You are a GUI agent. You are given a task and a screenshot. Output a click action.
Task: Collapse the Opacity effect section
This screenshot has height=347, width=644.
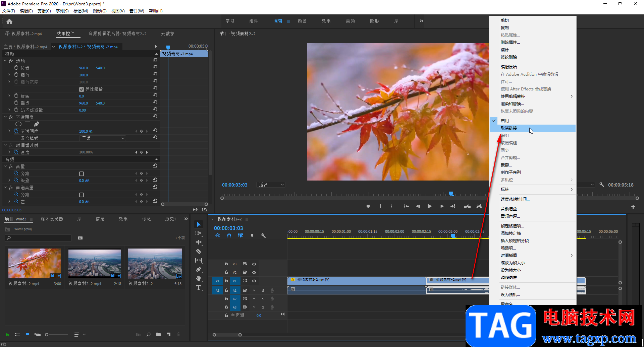pos(5,117)
